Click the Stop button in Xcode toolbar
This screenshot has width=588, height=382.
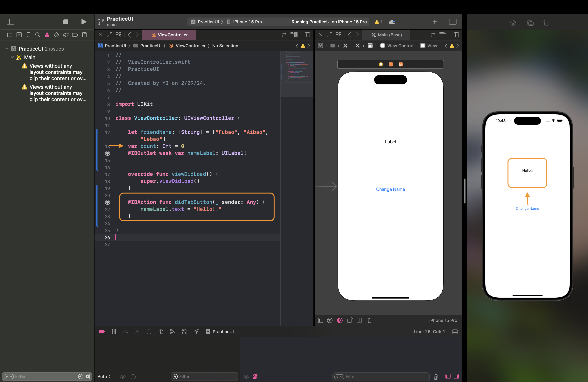[66, 22]
